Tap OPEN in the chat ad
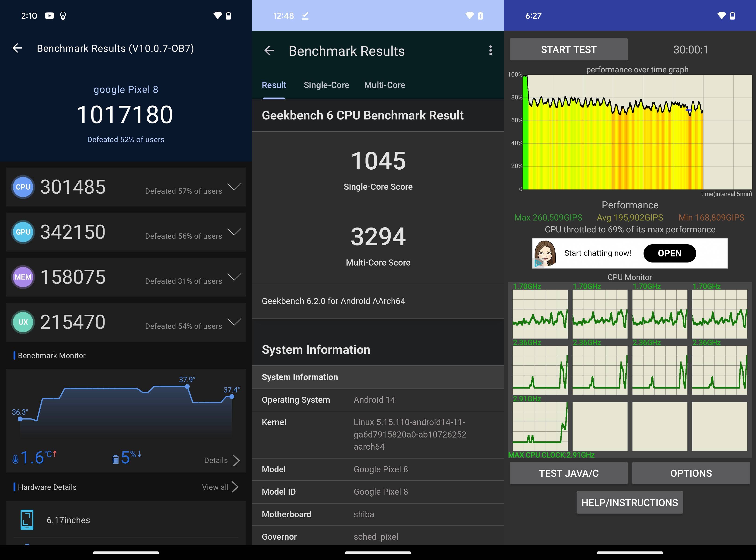Viewport: 756px width, 560px height. (x=670, y=253)
